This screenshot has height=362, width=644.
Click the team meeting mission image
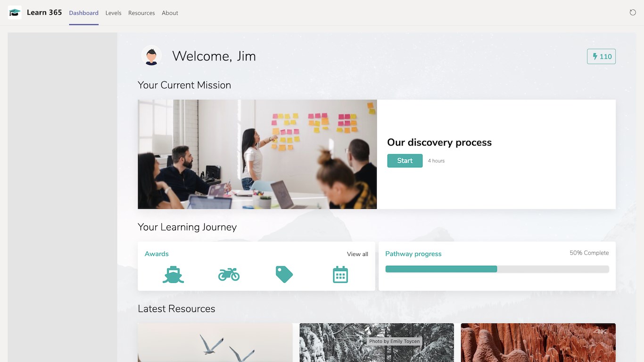point(257,154)
